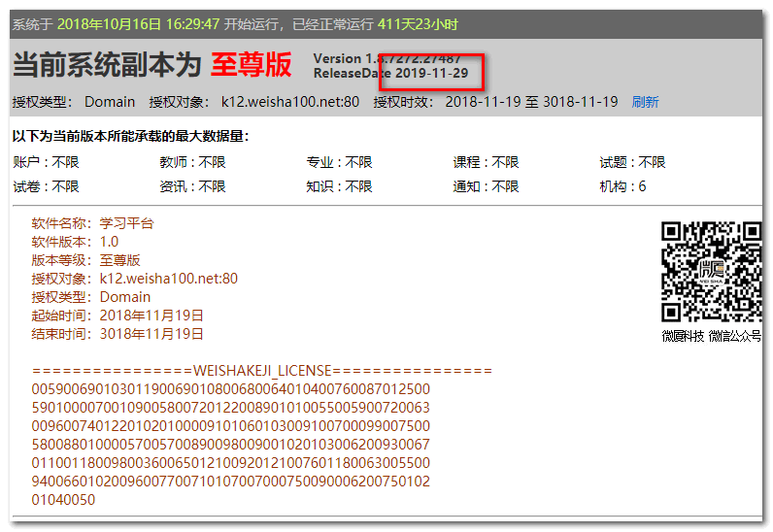Click the WeiSha QR code image

[x=711, y=272]
